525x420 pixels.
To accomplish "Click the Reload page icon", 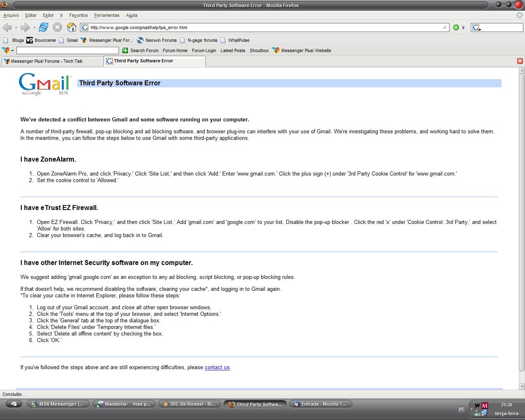I will (x=43, y=27).
